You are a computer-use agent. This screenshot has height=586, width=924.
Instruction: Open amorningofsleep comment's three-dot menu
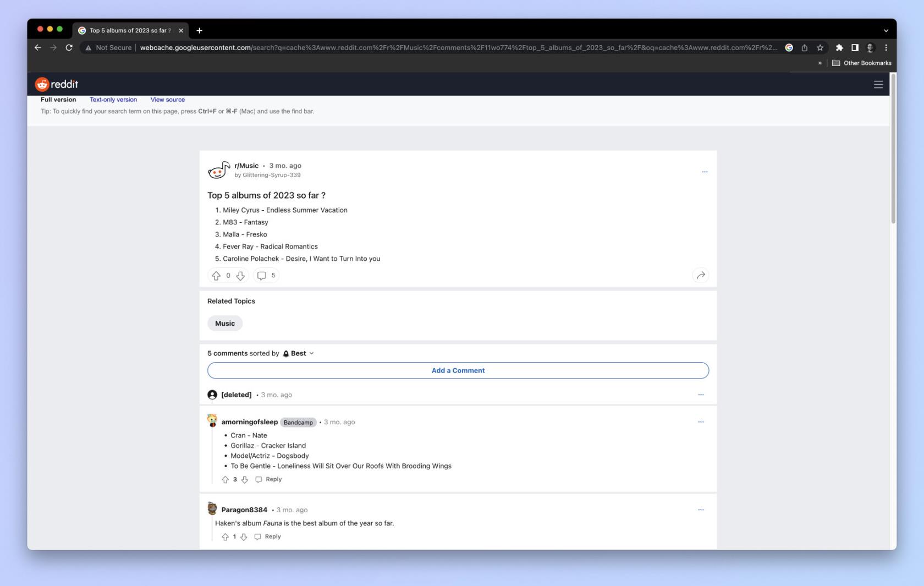[x=701, y=422]
